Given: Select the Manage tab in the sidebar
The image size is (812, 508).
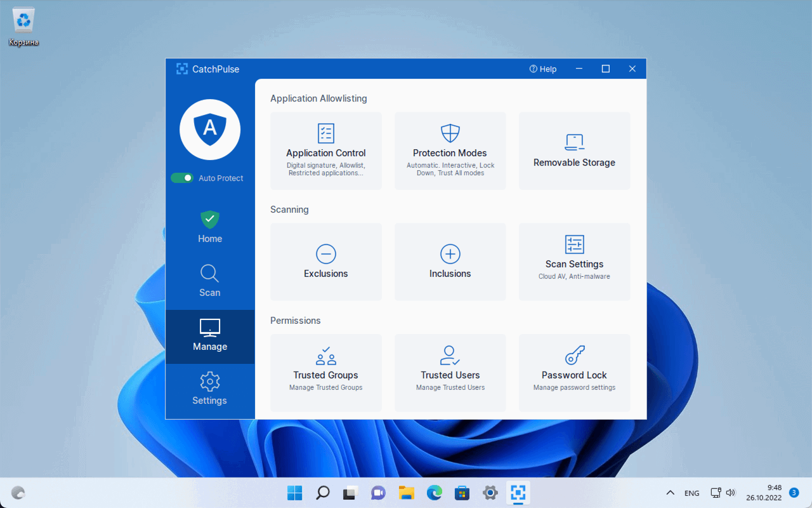Looking at the screenshot, I should point(210,337).
